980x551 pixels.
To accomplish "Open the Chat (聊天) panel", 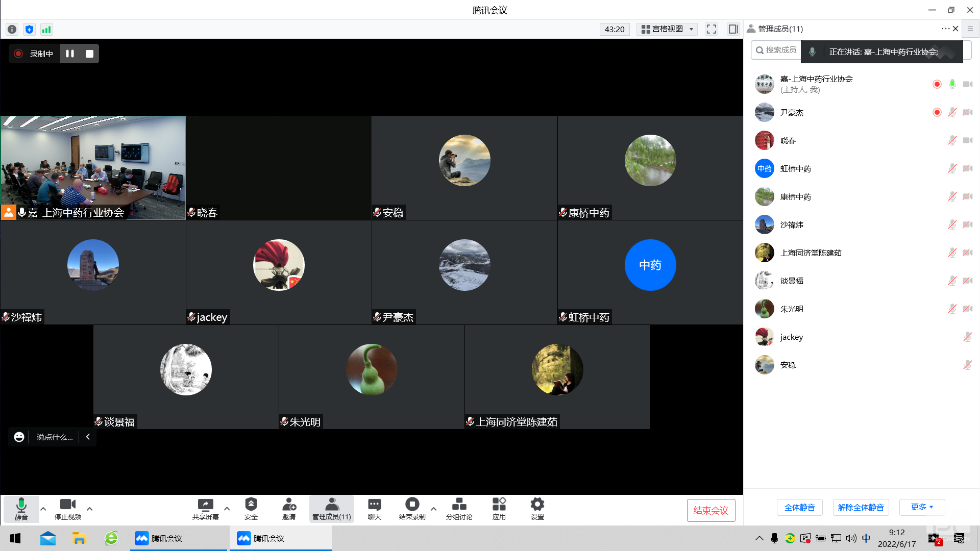I will pos(374,509).
